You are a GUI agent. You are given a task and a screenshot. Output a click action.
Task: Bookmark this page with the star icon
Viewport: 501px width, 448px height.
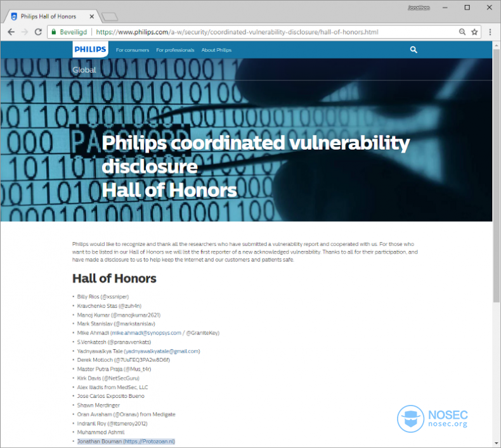(x=474, y=32)
